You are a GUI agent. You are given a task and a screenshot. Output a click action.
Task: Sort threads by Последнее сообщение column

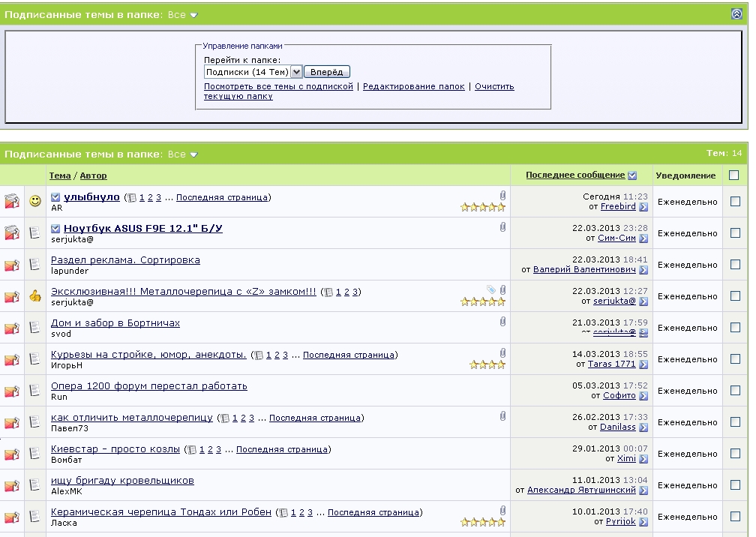click(575, 175)
